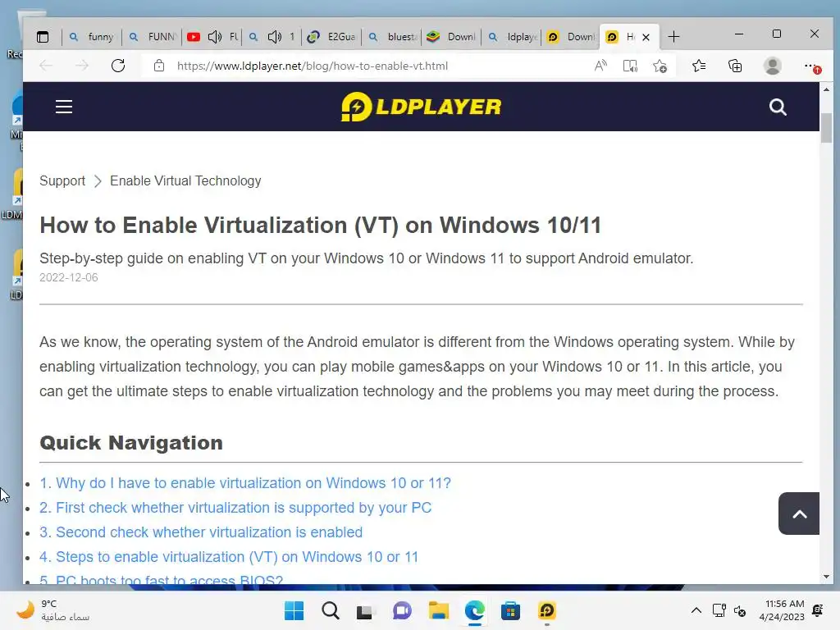Open taskbar Search icon
Viewport: 840px width, 630px height.
[331, 610]
